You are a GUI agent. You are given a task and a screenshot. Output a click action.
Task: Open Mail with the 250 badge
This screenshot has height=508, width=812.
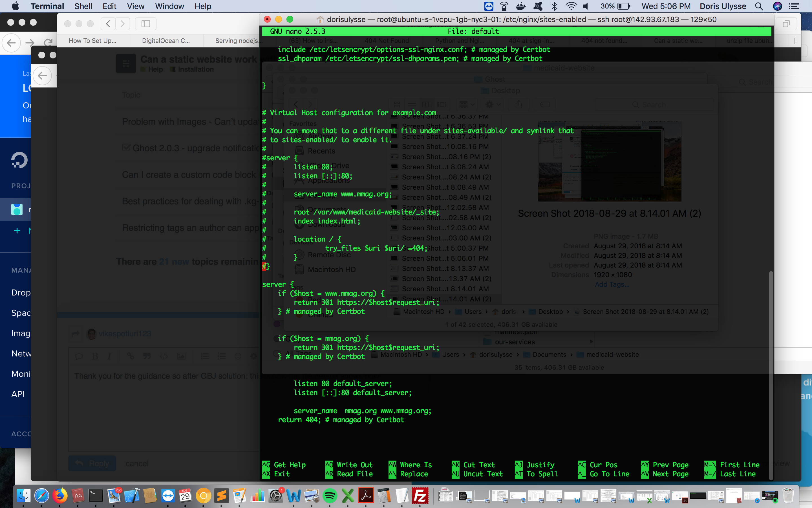pos(114,496)
